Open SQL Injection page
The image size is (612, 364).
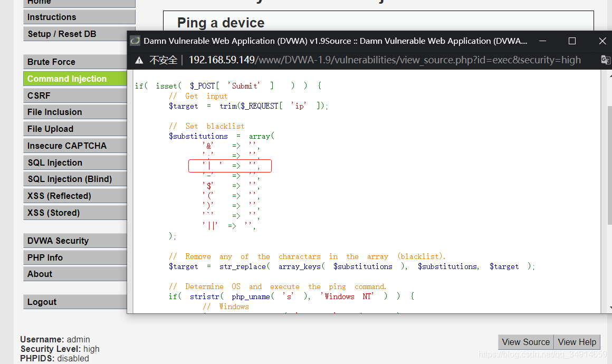point(75,162)
